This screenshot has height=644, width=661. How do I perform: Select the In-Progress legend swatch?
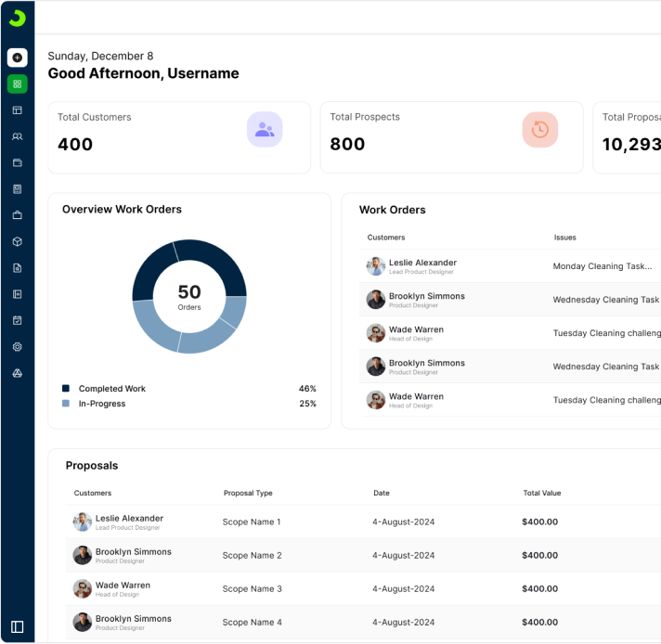[x=66, y=404]
